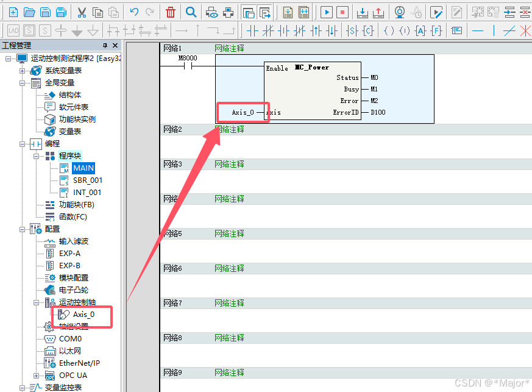The width and height of the screenshot is (532, 392).
Task: Insert falling edge contact
Action: 332,31
